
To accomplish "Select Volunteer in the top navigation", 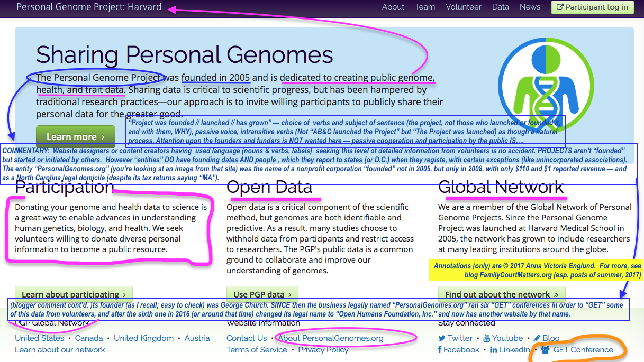I will click(464, 7).
